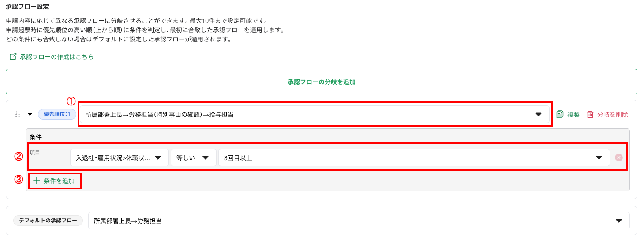This screenshot has height=240, width=644.
Task: Click the 優先順位:1 priority badge
Action: [x=57, y=114]
